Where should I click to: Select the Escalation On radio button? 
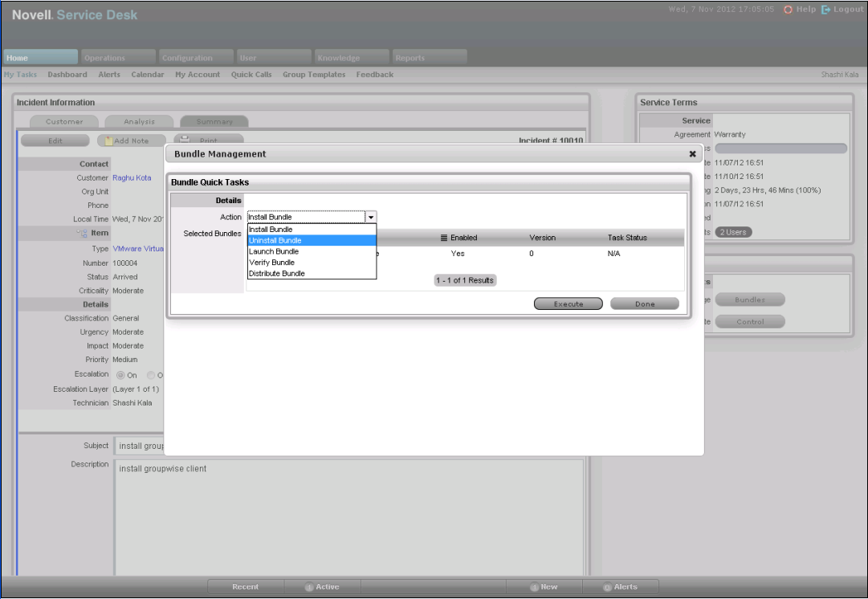click(x=121, y=375)
